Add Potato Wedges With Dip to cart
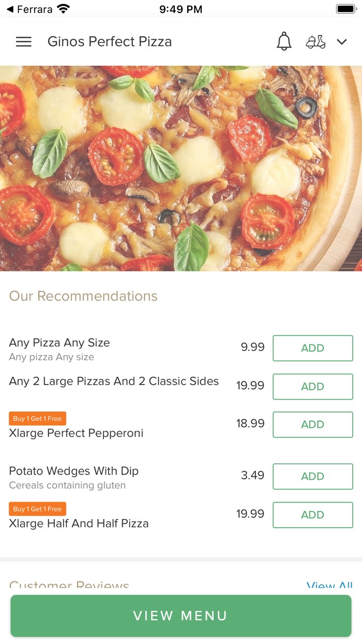 tap(312, 476)
